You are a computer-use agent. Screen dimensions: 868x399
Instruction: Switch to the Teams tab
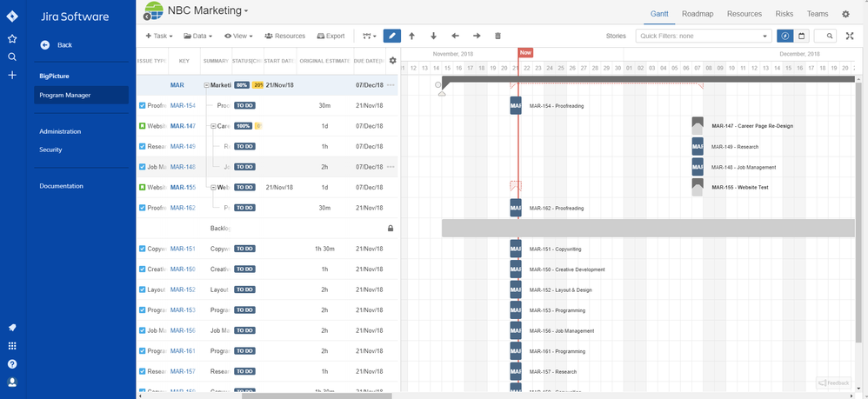point(818,14)
